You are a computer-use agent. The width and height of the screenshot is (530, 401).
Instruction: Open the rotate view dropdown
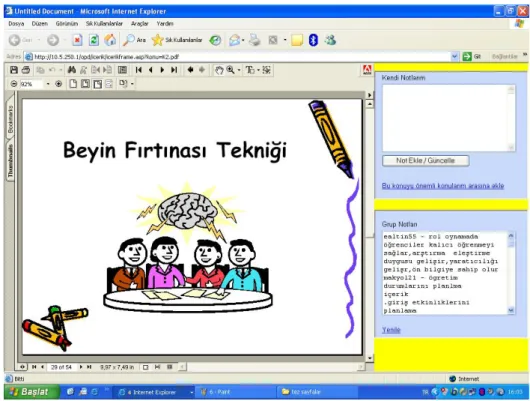pos(132,84)
